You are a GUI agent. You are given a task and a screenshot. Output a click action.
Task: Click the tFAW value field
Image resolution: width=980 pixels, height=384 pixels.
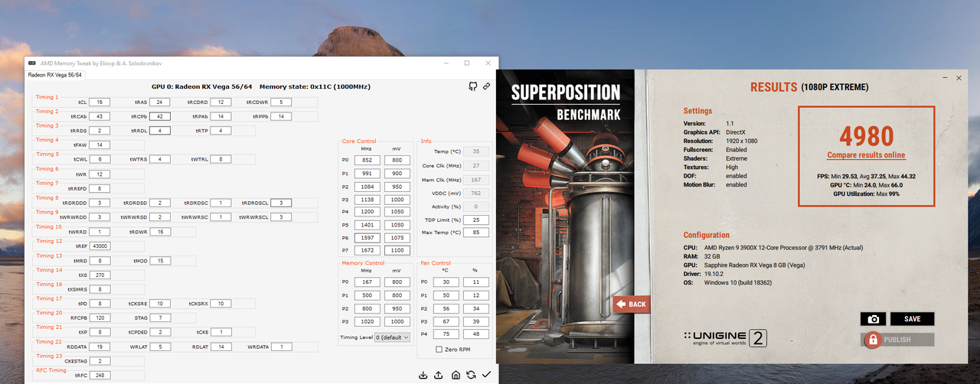click(100, 145)
